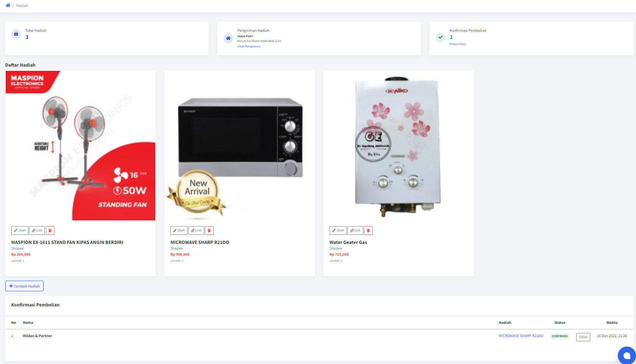
Task: Click the green checkmark icon beside Konfirmasi Pembelian
Action: [x=440, y=37]
